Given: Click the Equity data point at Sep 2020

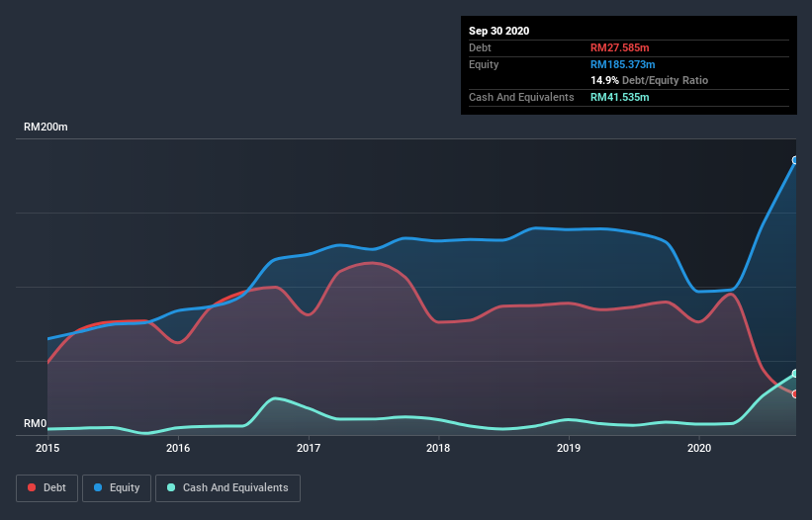Looking at the screenshot, I should (795, 160).
